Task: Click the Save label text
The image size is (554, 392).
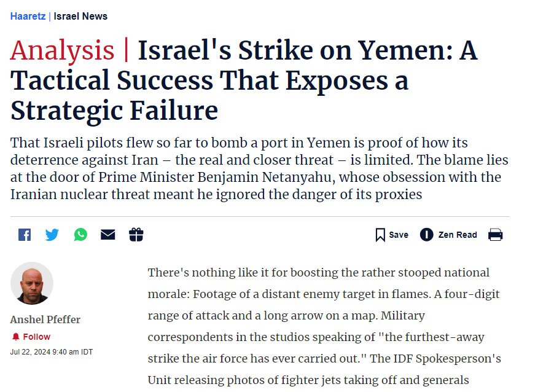Action: 399,235
